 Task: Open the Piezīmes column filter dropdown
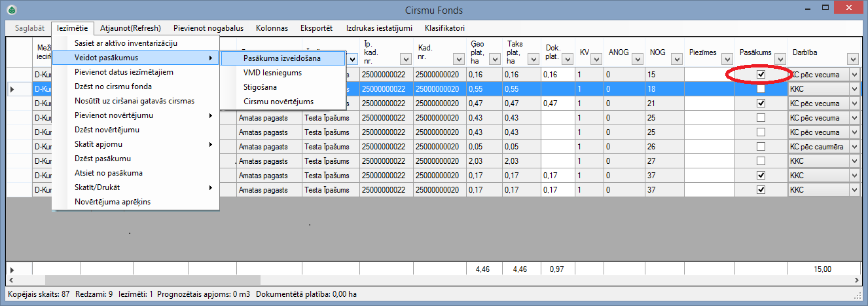coord(727,60)
